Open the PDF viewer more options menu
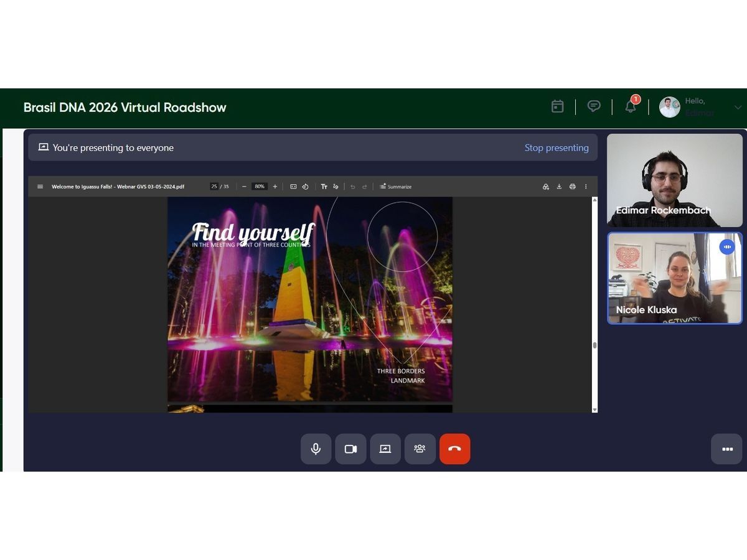The height and width of the screenshot is (560, 747). tap(586, 187)
